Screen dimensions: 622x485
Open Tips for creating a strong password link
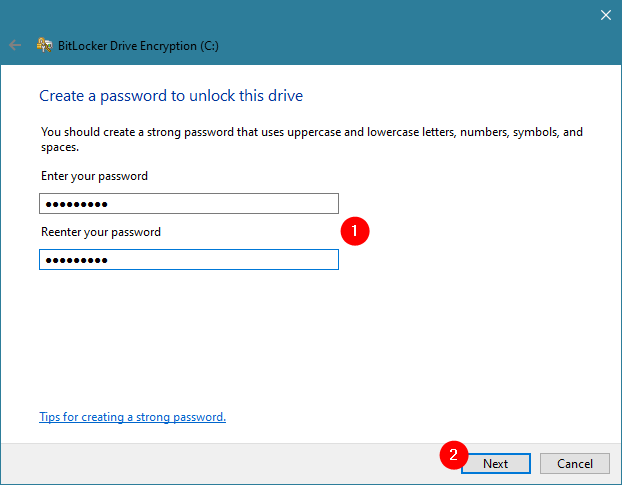coord(132,417)
